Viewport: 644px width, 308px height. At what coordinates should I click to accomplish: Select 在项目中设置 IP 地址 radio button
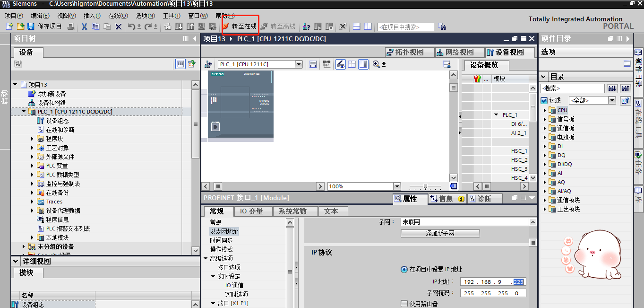[x=404, y=269]
